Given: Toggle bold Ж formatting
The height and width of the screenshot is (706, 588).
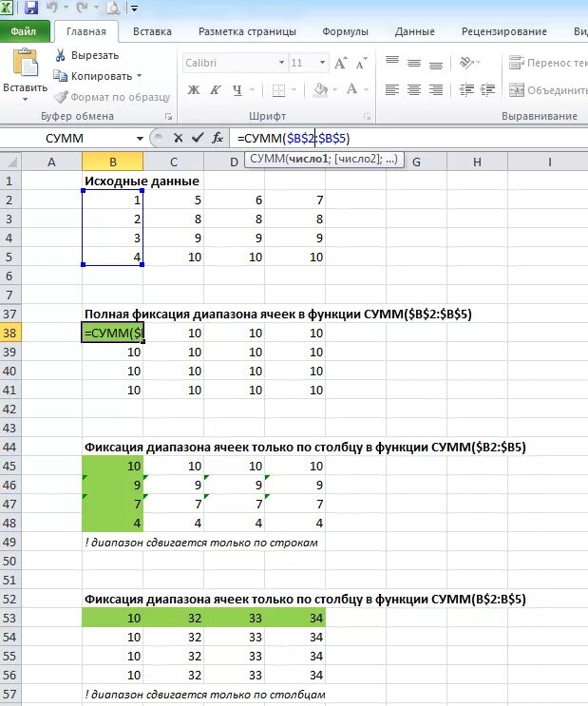Looking at the screenshot, I should coord(194,89).
